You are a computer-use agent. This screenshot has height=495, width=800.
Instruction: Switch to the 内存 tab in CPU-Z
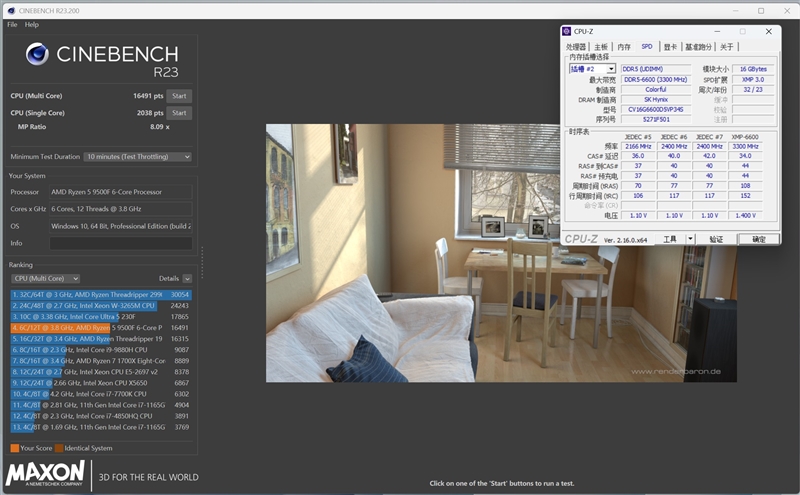[624, 47]
